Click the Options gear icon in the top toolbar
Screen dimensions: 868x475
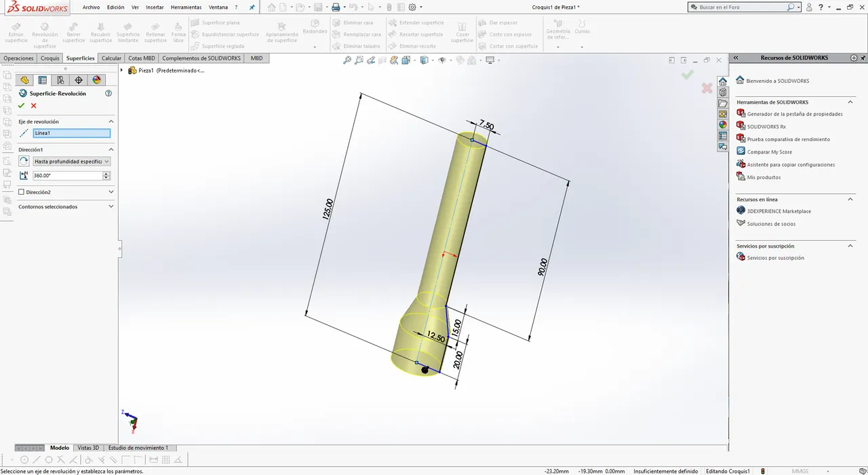[x=413, y=7]
